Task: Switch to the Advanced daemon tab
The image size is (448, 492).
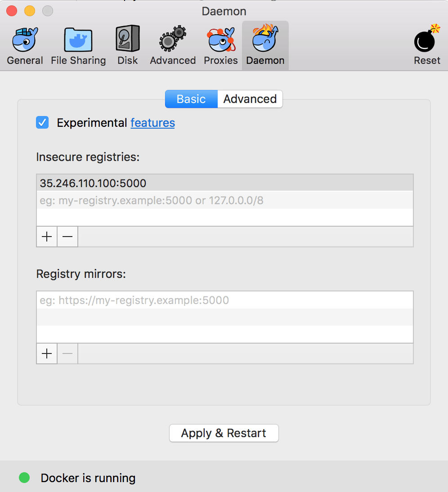Action: (x=250, y=99)
